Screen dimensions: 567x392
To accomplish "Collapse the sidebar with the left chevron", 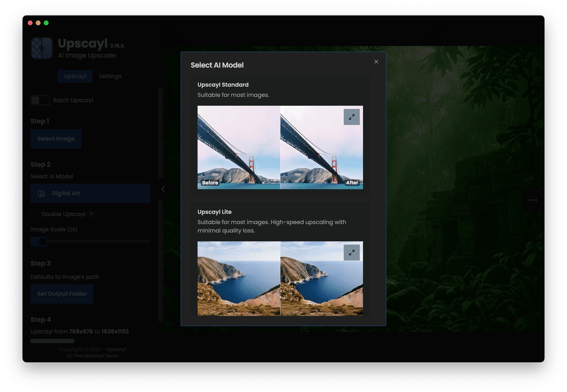I will 163,189.
